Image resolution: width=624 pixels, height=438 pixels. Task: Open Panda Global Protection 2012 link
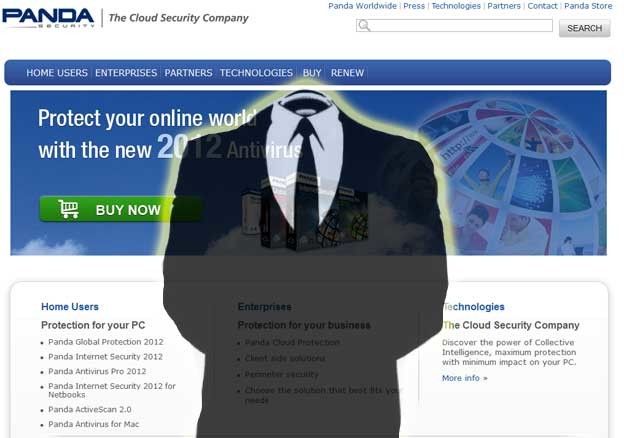point(106,342)
